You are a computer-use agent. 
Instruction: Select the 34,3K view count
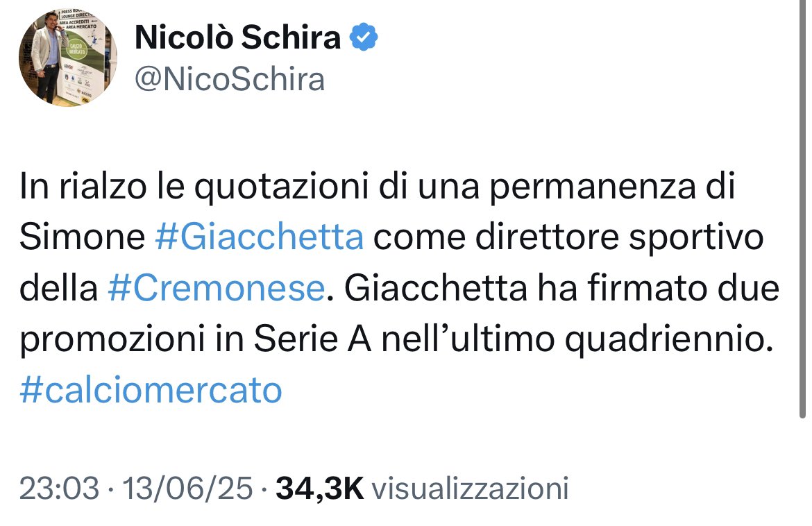320,489
